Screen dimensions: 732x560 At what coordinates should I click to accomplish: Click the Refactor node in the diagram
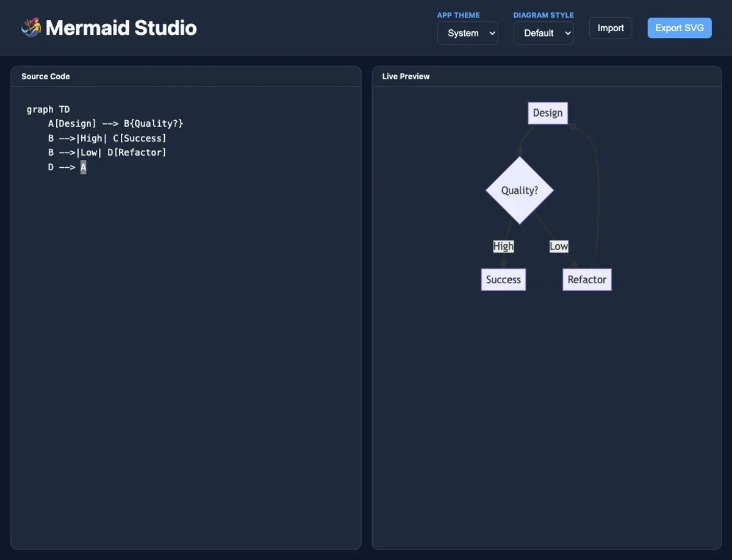pos(587,279)
